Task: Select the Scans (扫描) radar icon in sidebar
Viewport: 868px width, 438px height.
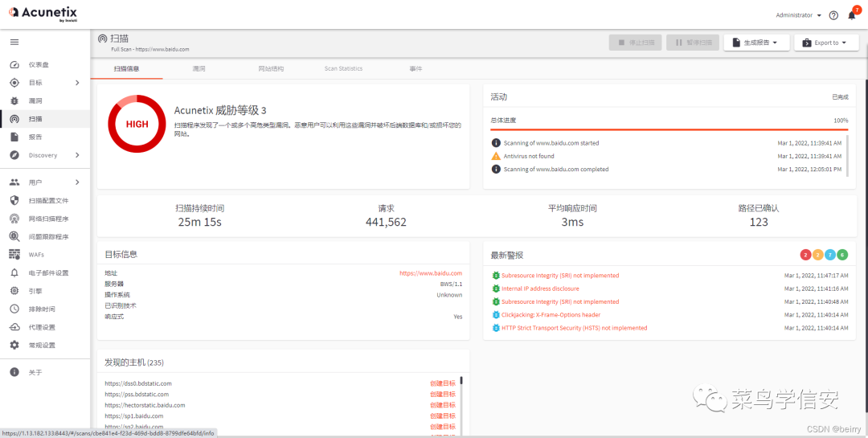Action: click(x=15, y=119)
